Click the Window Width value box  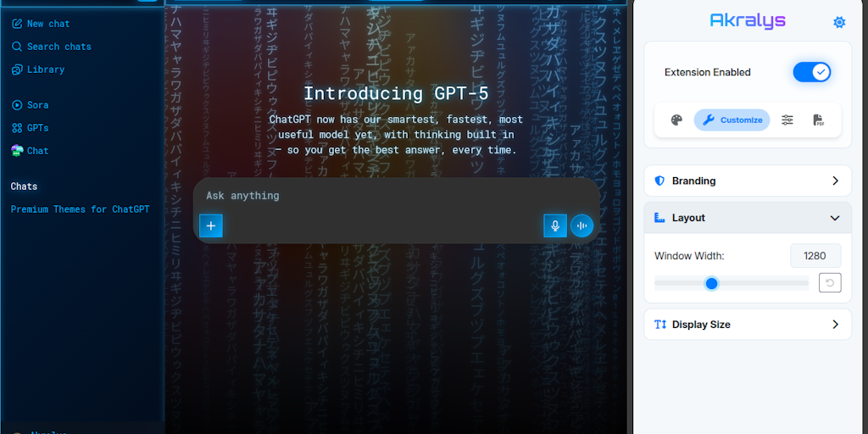pyautogui.click(x=815, y=256)
